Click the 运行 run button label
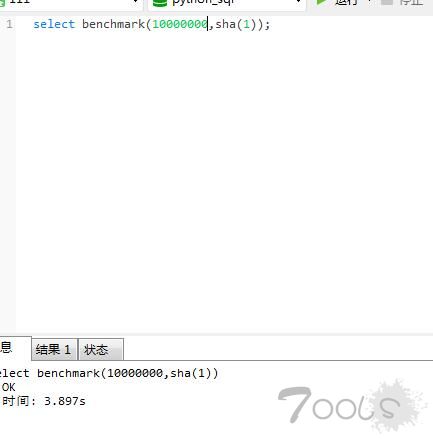 click(x=346, y=2)
